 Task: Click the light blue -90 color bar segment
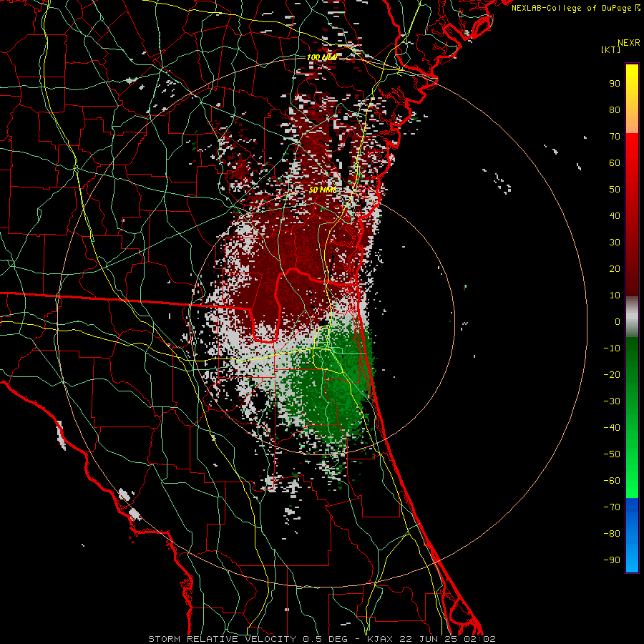pos(632,560)
